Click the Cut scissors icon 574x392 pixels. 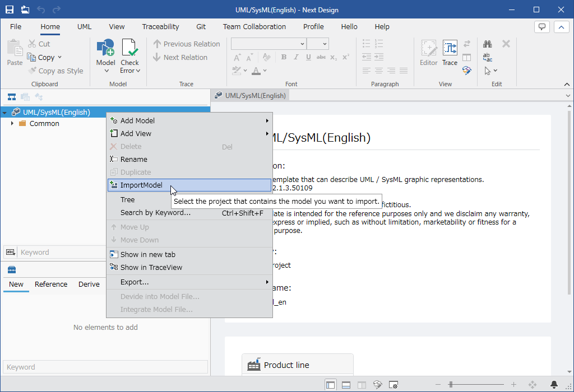[32, 44]
